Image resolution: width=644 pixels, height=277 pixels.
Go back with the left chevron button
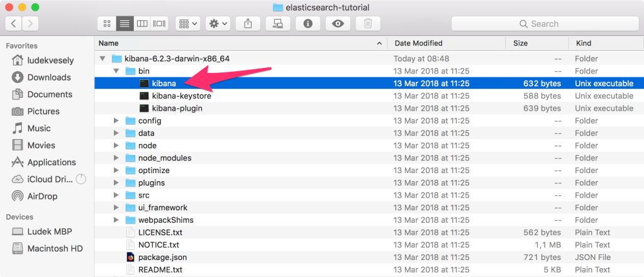pyautogui.click(x=14, y=23)
